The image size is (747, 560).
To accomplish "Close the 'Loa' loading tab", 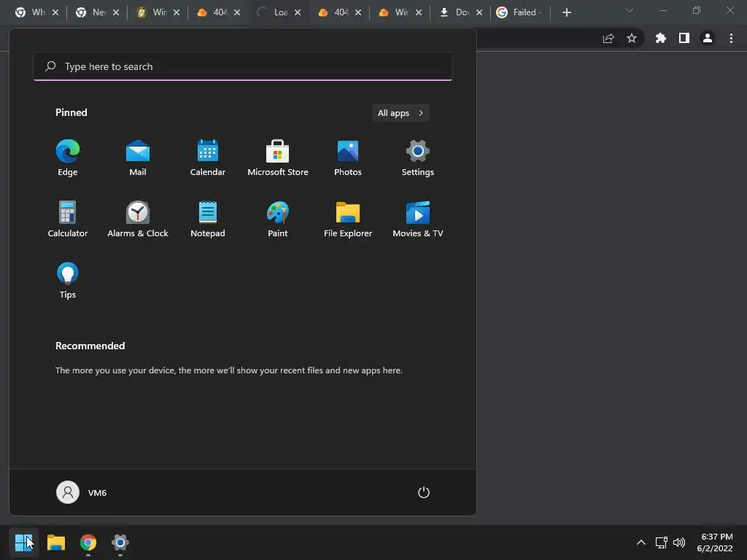I will pos(298,12).
